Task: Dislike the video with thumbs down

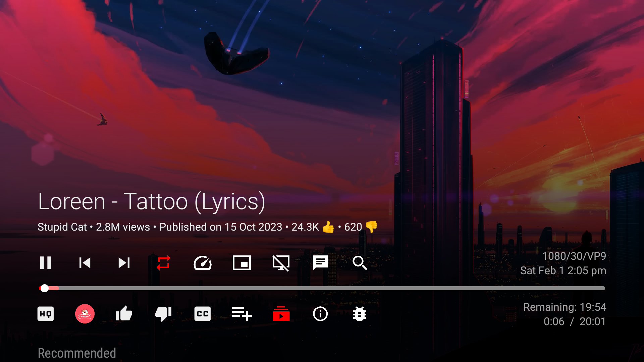Action: click(163, 314)
